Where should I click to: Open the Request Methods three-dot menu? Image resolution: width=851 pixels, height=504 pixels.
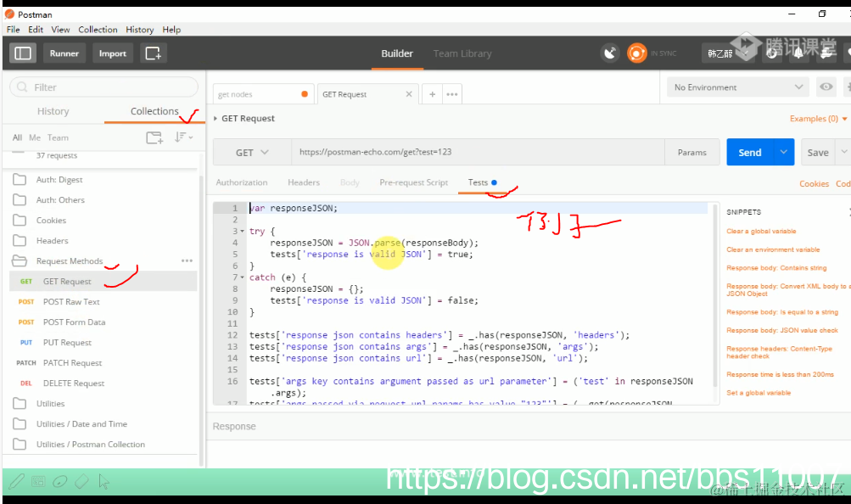(x=188, y=260)
